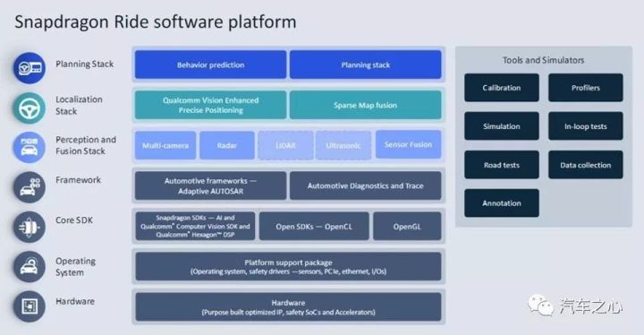Viewport: 644px width, 335px height.
Task: Select the Perception and Fusion Stack car icon
Action: coord(30,147)
